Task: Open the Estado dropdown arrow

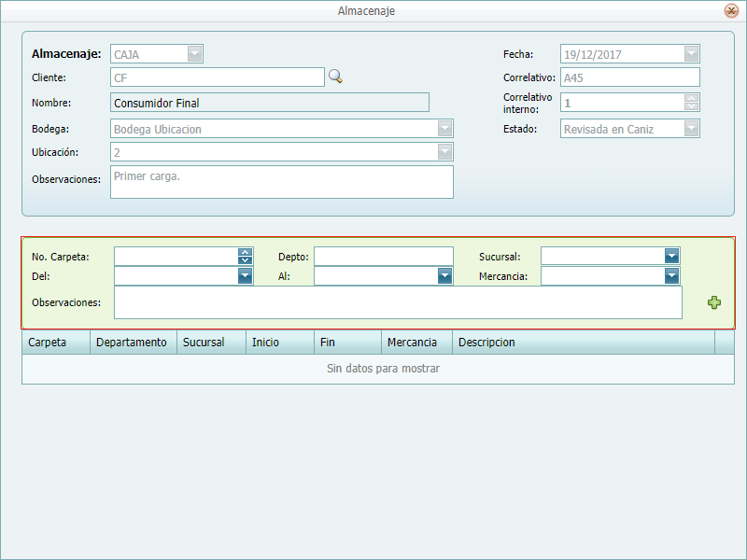Action: pos(691,129)
